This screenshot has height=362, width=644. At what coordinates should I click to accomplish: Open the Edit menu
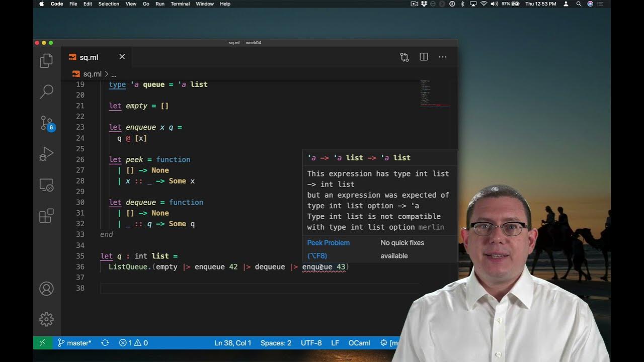88,4
